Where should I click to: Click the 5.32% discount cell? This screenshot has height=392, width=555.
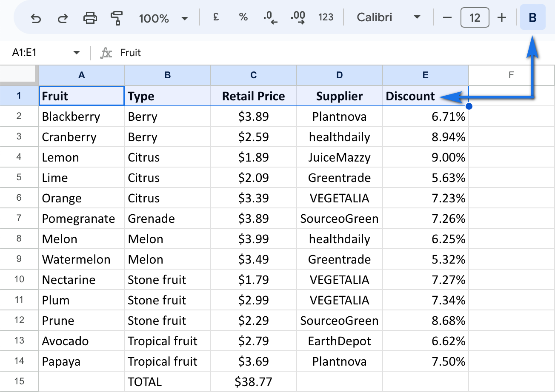point(426,259)
